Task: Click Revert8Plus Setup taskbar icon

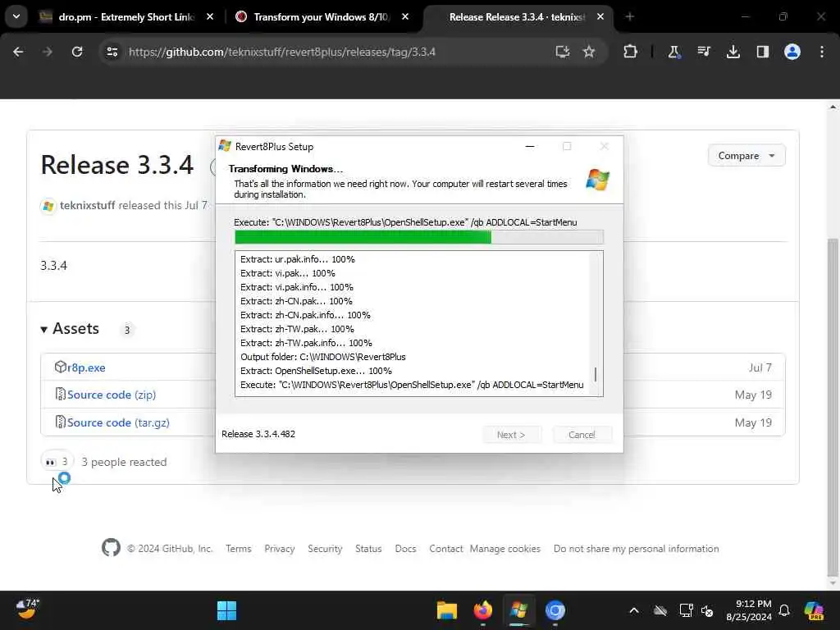Action: click(x=518, y=610)
